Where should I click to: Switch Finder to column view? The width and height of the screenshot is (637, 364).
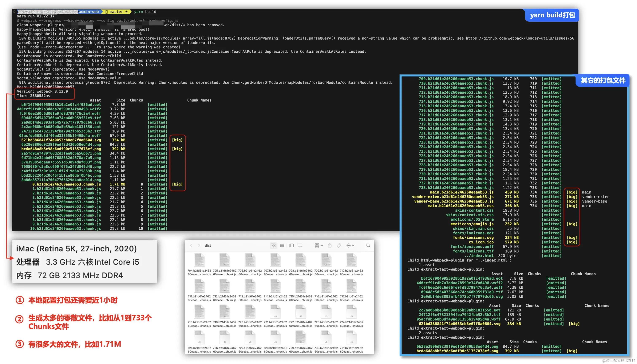point(291,245)
